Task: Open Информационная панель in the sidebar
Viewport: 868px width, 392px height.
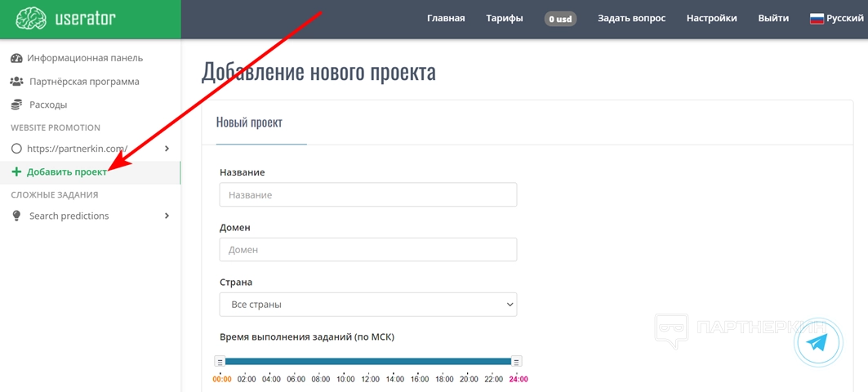Action: 85,58
